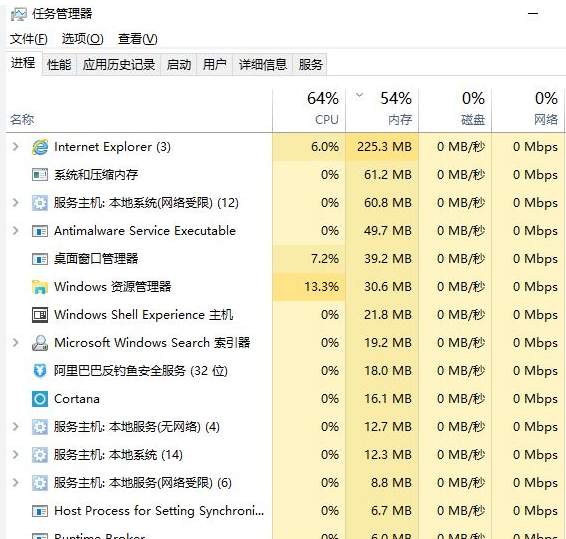The width and height of the screenshot is (566, 539).
Task: Click the Microsoft Windows Search 索引器 icon
Action: click(40, 343)
